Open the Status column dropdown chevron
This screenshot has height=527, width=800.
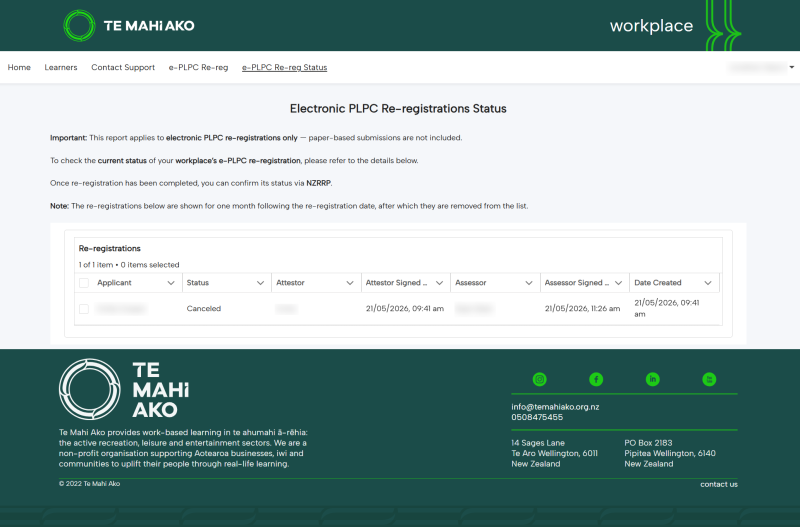pyautogui.click(x=260, y=283)
